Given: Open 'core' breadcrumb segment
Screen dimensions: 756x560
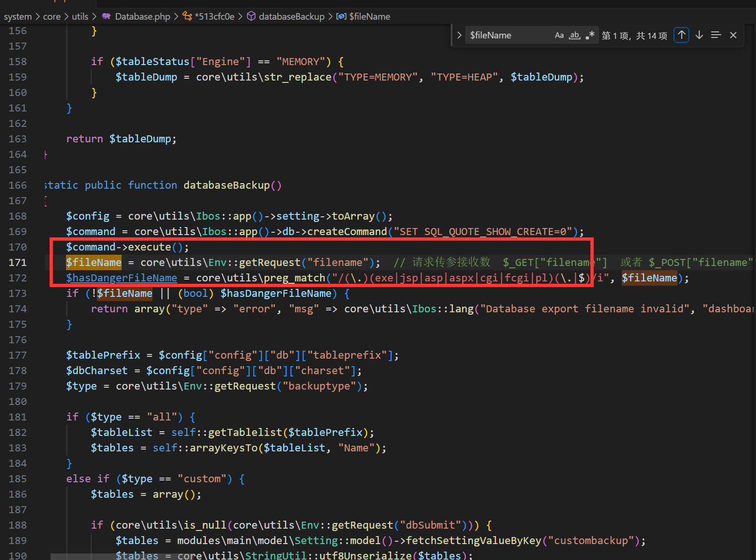Looking at the screenshot, I should (52, 16).
